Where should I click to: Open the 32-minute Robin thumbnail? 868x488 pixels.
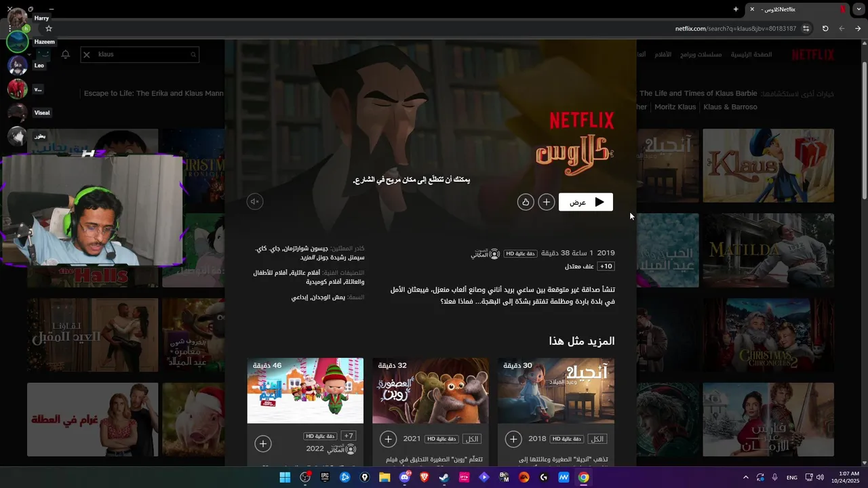(x=430, y=390)
